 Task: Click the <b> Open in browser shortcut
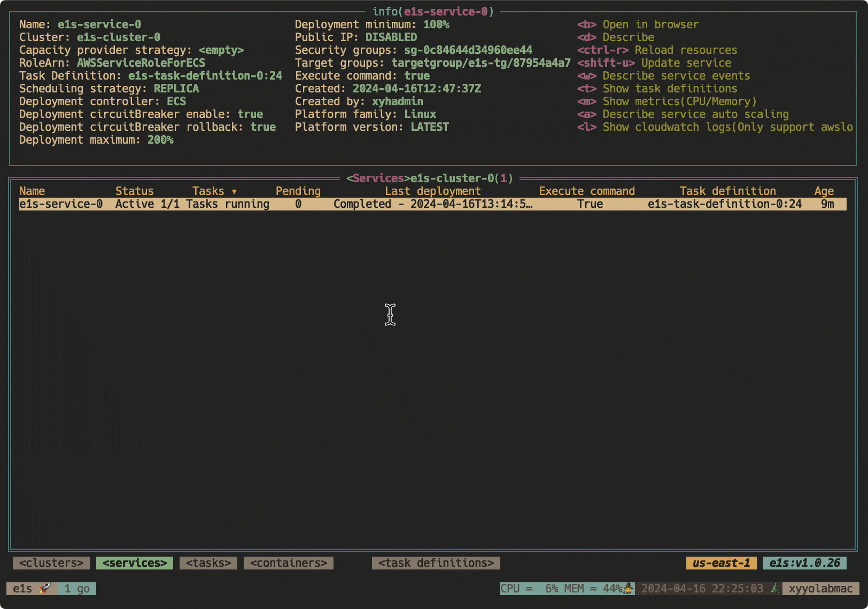(638, 25)
